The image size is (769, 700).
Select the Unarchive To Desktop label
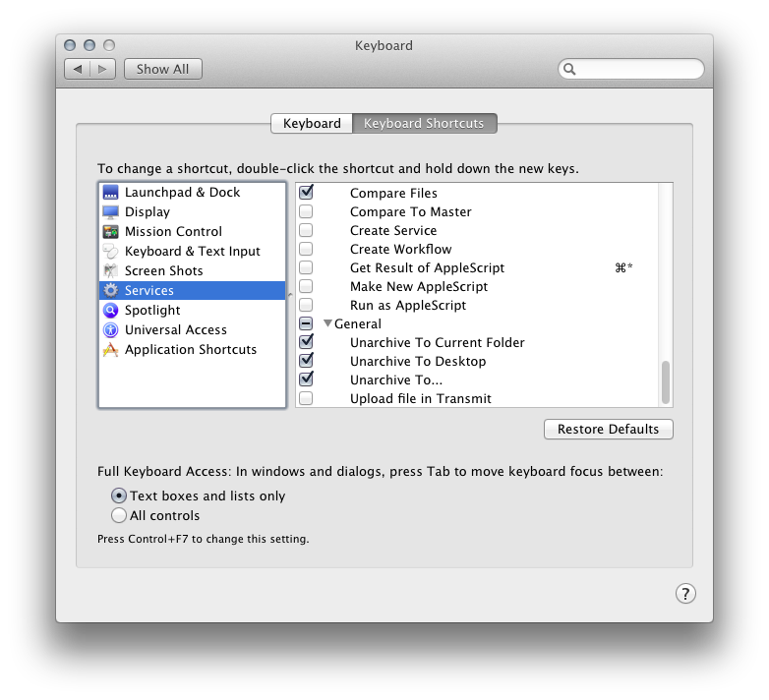[418, 361]
